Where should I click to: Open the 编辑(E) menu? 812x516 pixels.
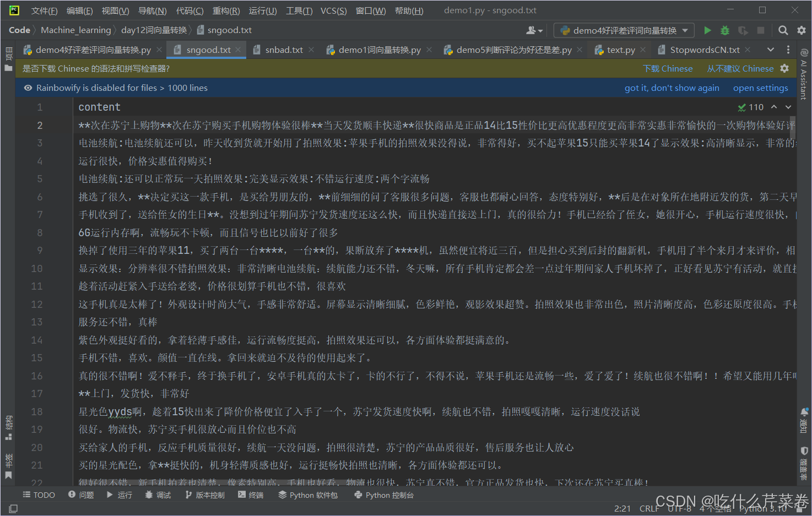click(79, 10)
